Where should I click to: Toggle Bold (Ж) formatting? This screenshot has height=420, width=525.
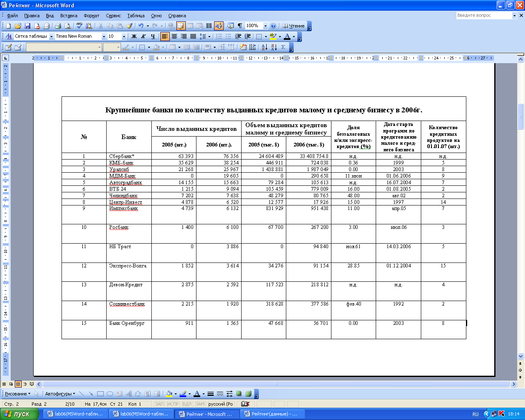(x=134, y=37)
